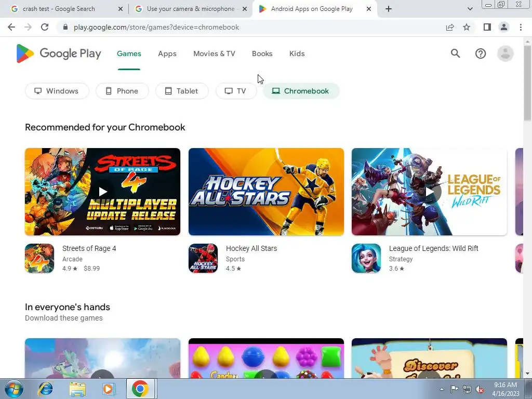
Task: Open the Google Play account avatar
Action: coord(505,54)
